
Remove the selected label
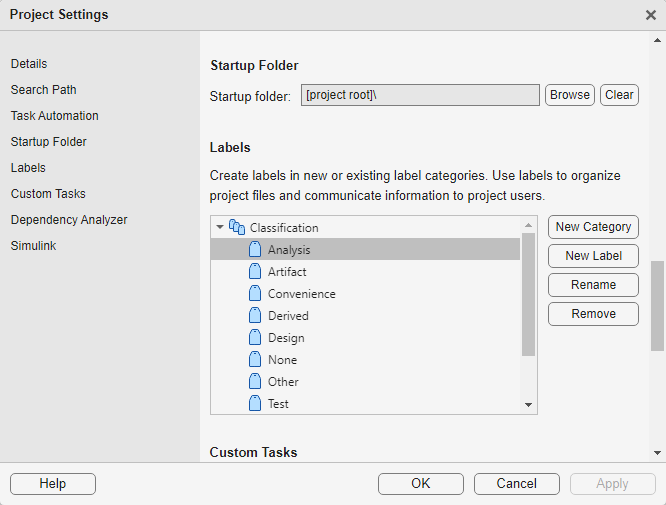pos(593,314)
